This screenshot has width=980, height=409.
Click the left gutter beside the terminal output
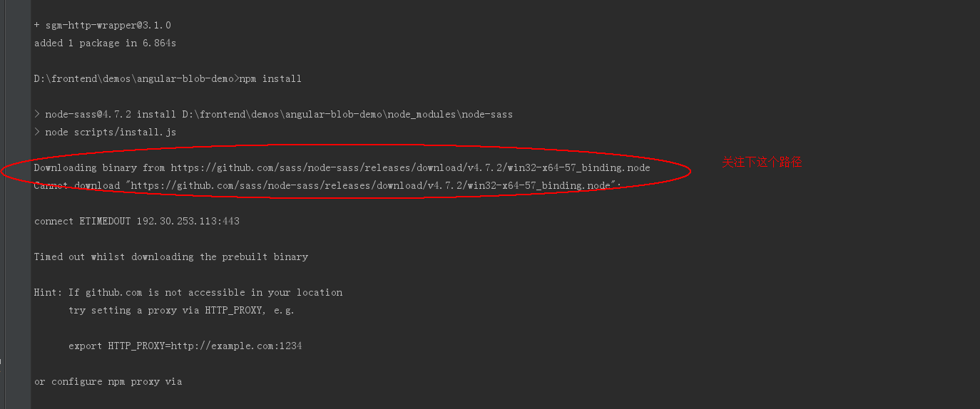(15, 204)
